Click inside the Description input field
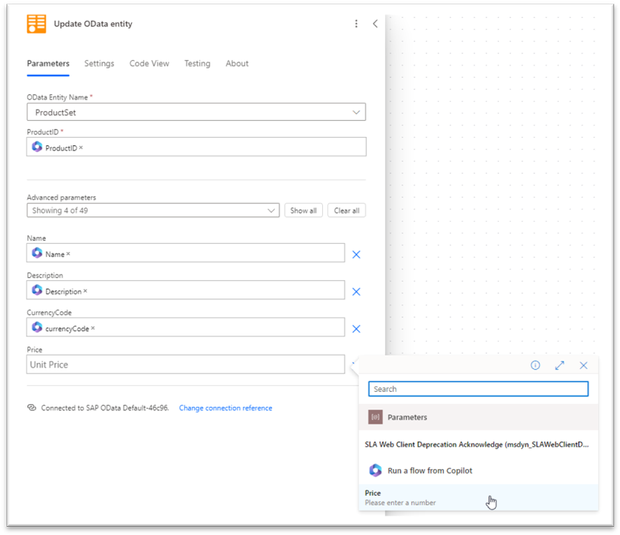 pyautogui.click(x=185, y=290)
